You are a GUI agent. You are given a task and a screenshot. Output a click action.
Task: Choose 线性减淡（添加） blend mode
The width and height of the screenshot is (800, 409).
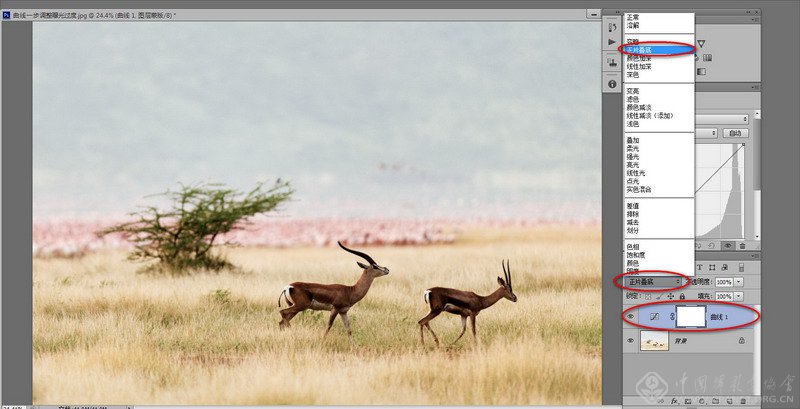point(651,116)
